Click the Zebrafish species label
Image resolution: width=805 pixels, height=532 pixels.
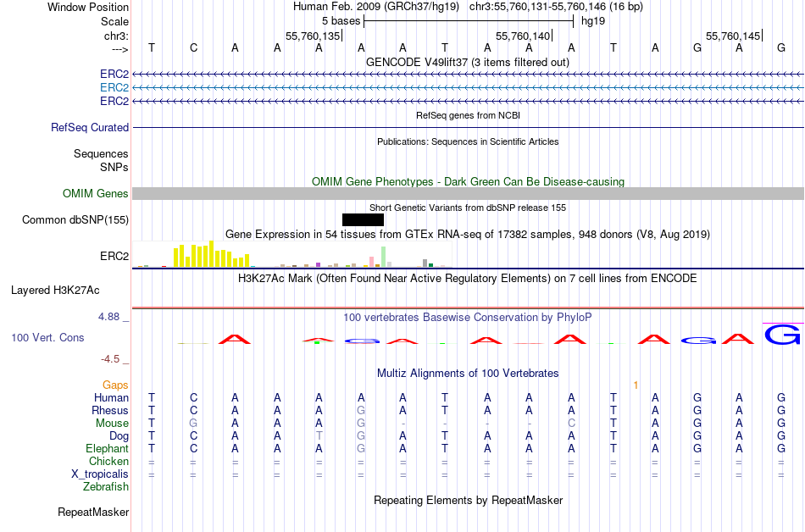pos(106,486)
